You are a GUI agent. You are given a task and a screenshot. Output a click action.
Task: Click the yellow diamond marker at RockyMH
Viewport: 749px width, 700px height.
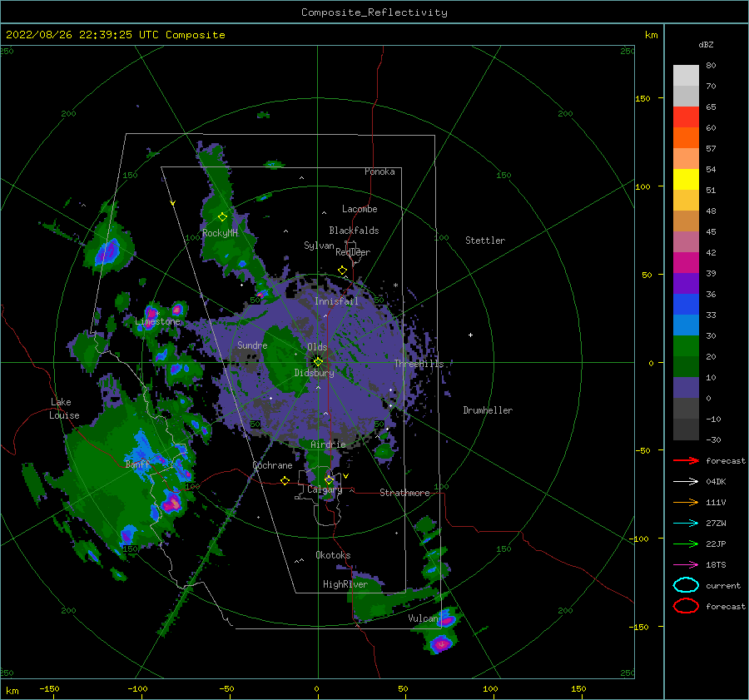222,217
